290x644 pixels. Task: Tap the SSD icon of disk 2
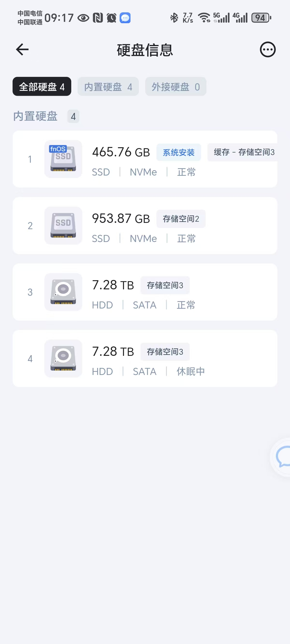point(63,226)
